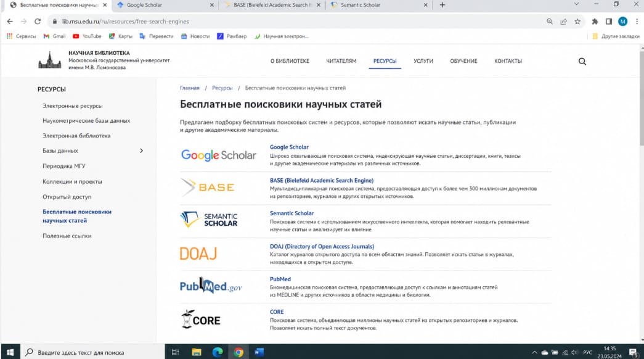Screen dimensions: 644x359
Task: Open the BASE (Bielefeld Academic Search Engine) link
Action: pyautogui.click(x=322, y=180)
